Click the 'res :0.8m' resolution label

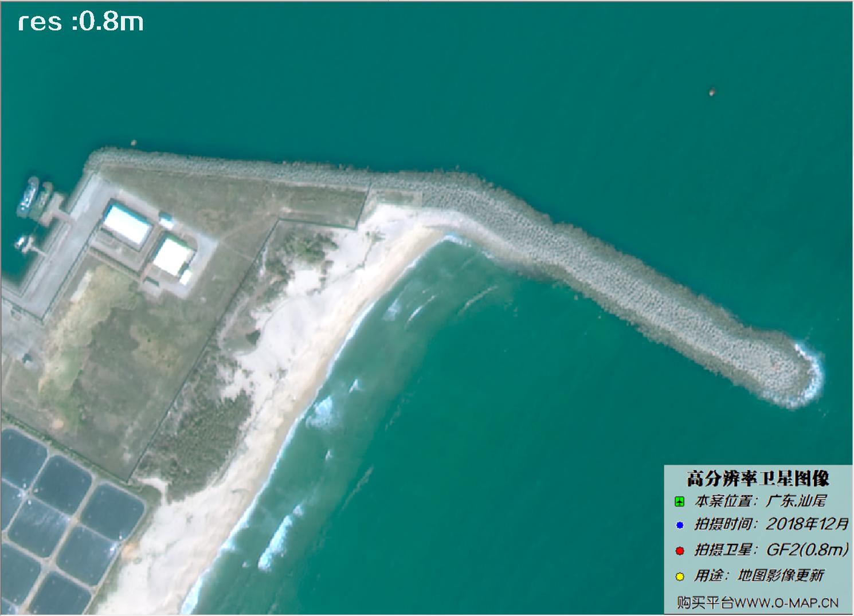[80, 22]
